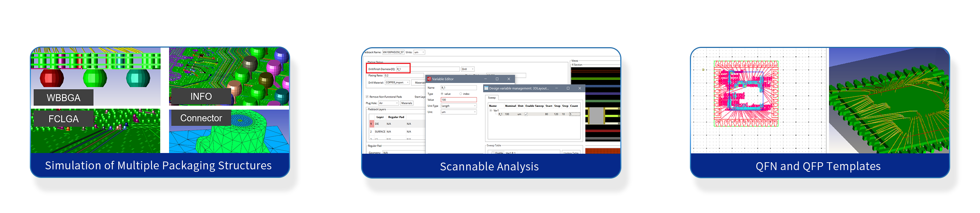The width and height of the screenshot is (980, 213).
Task: Collapse the Var1 tree node
Action: click(x=490, y=110)
